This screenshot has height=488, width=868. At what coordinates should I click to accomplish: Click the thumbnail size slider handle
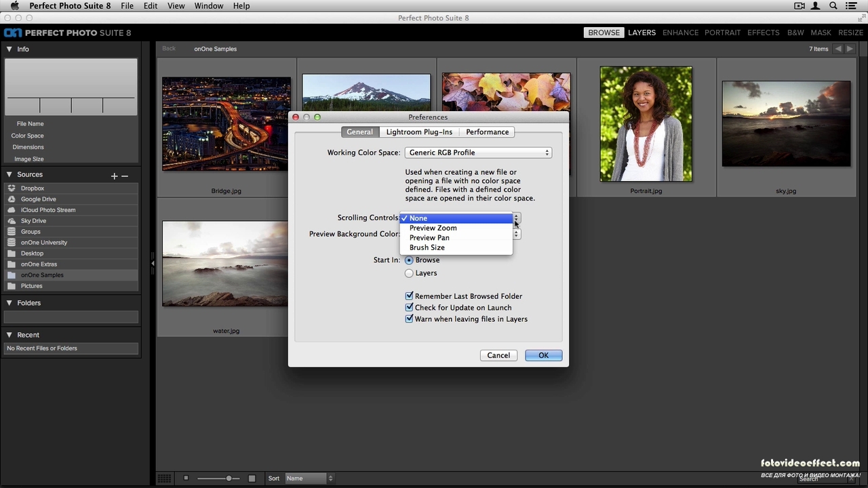coord(229,479)
